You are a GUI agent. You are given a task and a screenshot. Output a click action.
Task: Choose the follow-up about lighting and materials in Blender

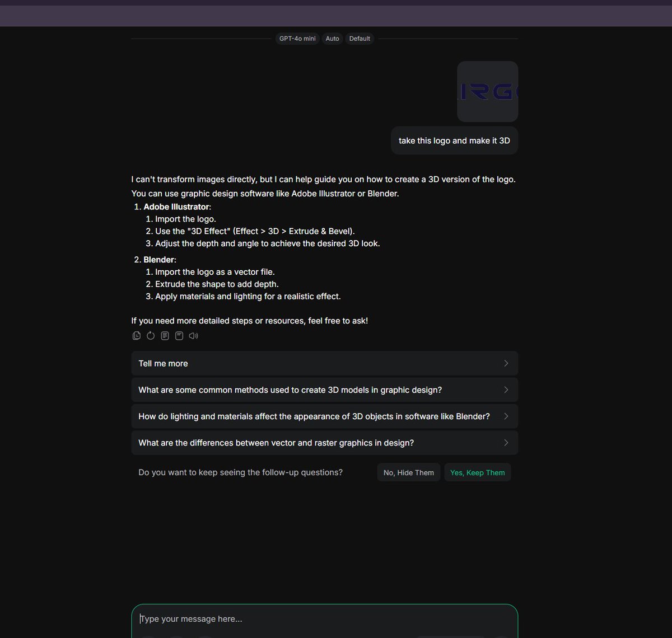click(x=324, y=416)
